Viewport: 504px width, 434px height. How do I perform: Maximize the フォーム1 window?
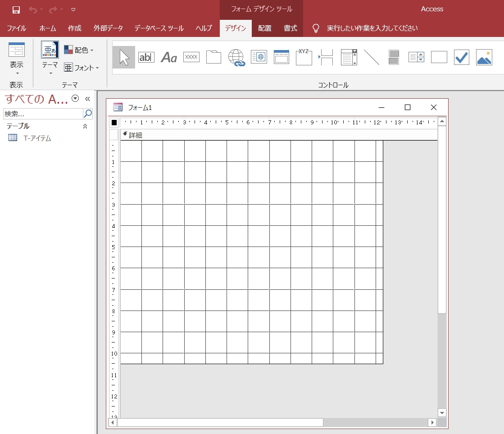(x=408, y=107)
